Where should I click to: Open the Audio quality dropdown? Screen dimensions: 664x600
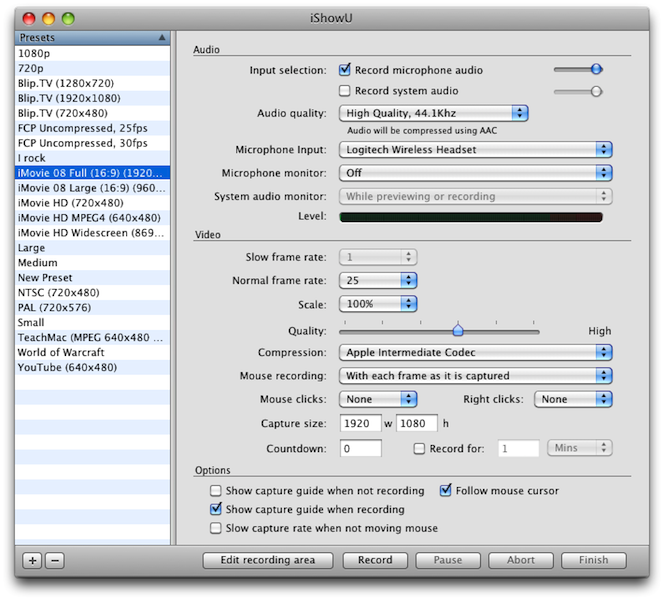pyautogui.click(x=433, y=114)
